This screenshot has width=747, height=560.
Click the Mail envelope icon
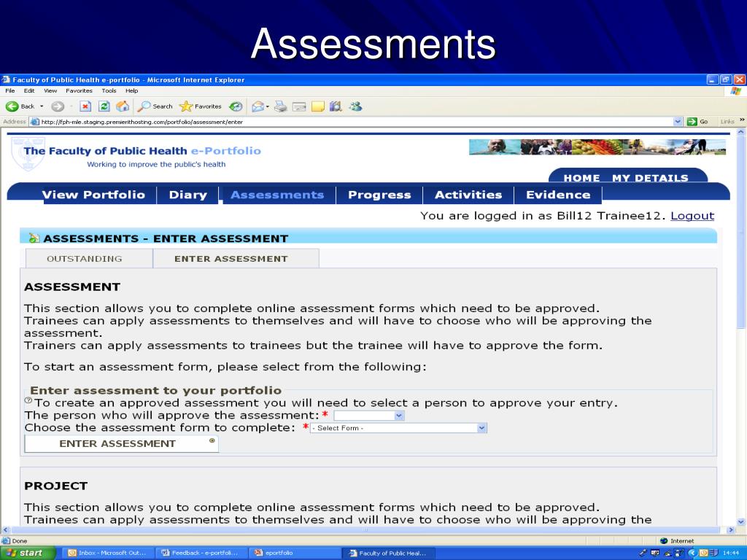[258, 106]
